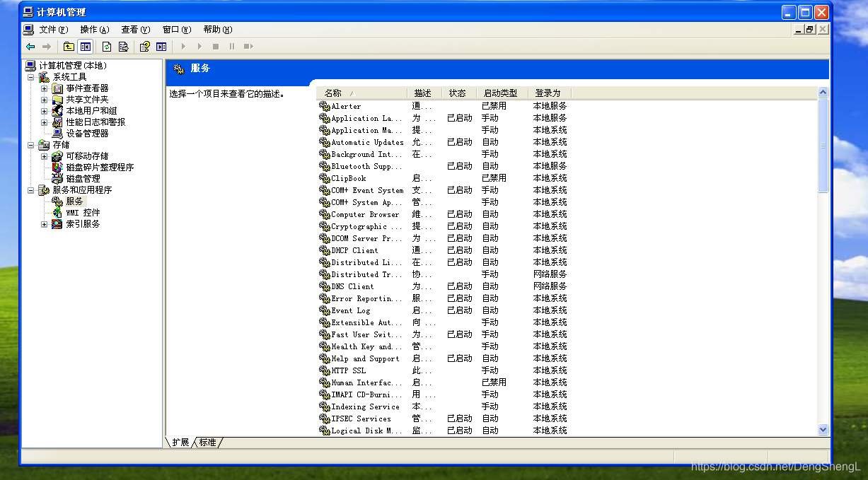This screenshot has height=480, width=868.
Task: Select the Fast User Swit... service name
Action: tap(366, 334)
